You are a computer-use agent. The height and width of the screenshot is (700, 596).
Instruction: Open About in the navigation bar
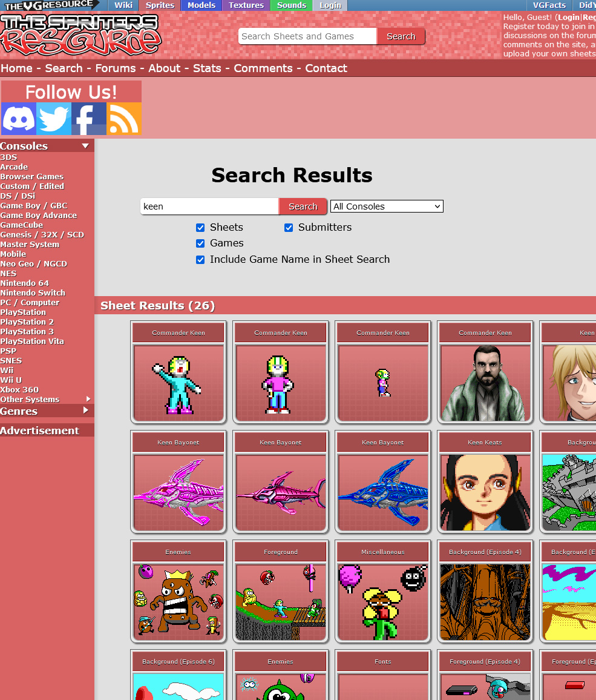164,68
